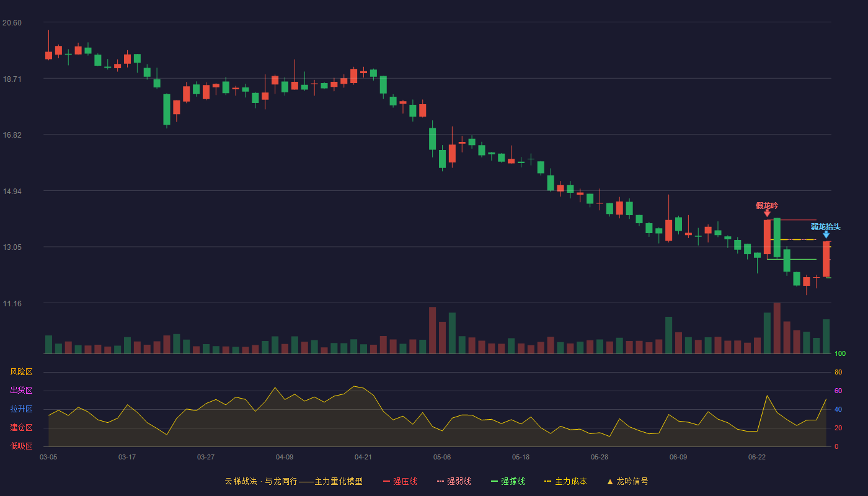Select the 弱龙抬头 signal label

coord(826,226)
